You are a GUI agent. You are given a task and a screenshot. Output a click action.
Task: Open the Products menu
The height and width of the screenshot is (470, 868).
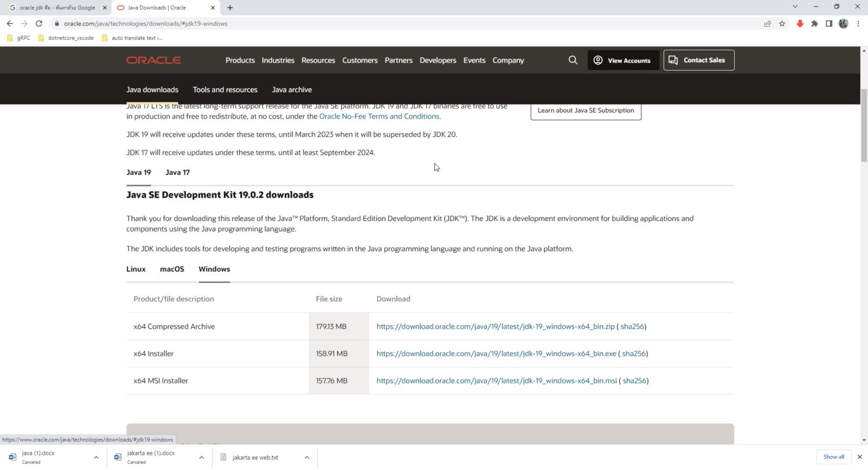click(240, 60)
